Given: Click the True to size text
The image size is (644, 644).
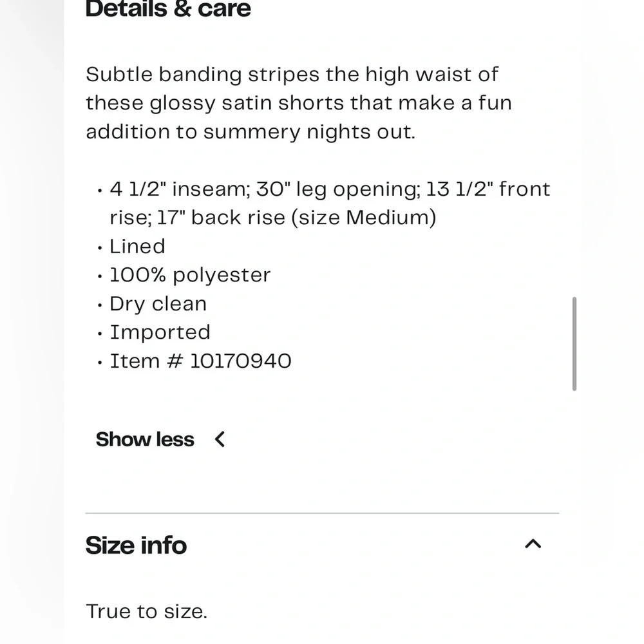Looking at the screenshot, I should (147, 611).
